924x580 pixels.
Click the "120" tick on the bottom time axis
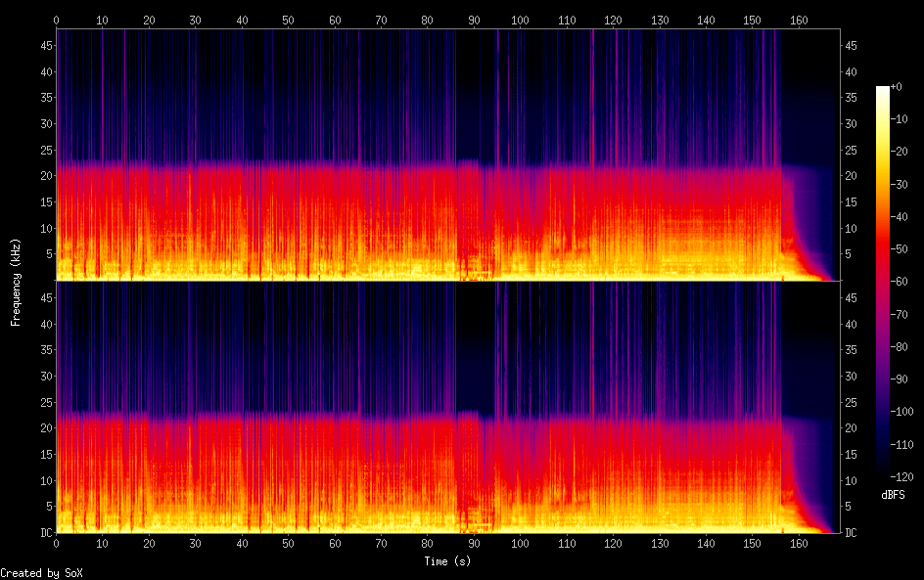click(x=613, y=544)
